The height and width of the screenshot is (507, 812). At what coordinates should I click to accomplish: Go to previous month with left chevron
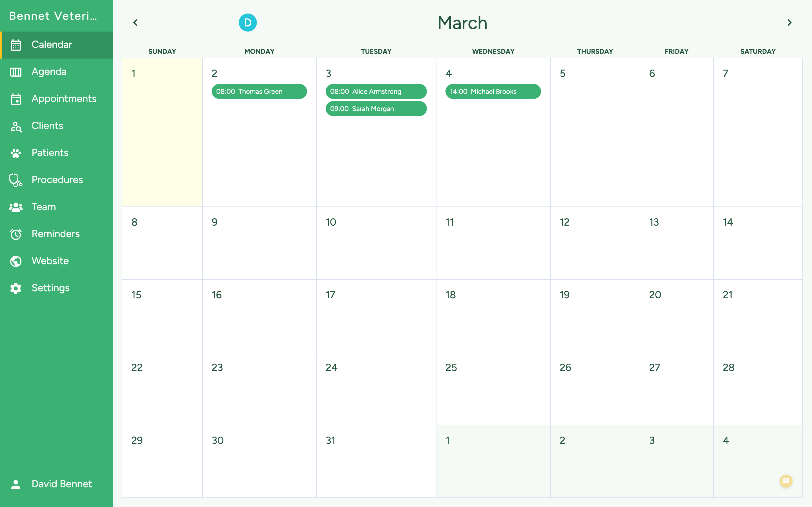(135, 23)
